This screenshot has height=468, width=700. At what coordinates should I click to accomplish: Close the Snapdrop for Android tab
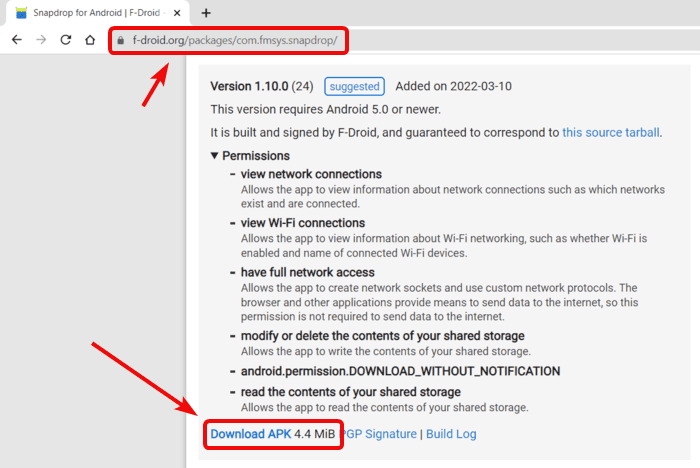click(177, 13)
